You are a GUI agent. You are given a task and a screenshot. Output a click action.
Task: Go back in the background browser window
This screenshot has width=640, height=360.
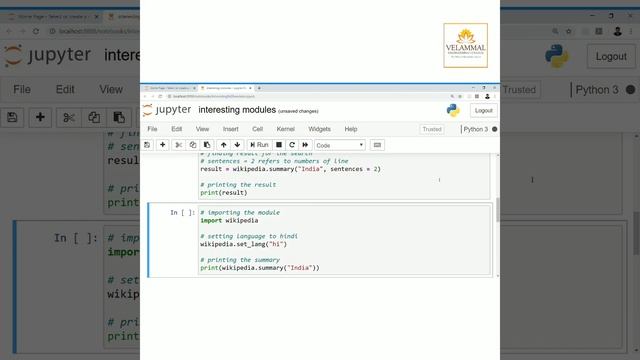[x=9, y=31]
